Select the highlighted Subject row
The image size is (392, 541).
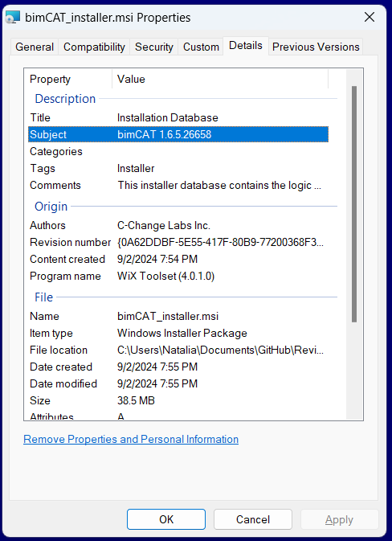tap(178, 134)
